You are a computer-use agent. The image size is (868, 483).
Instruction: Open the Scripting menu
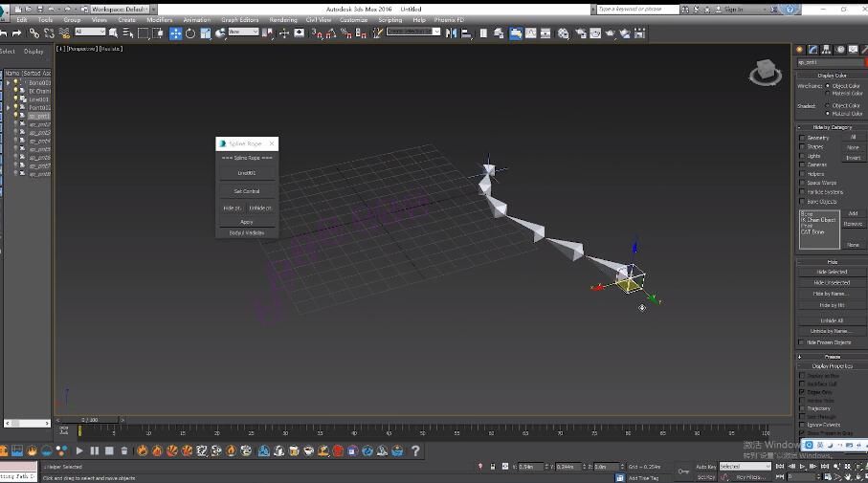pyautogui.click(x=390, y=20)
